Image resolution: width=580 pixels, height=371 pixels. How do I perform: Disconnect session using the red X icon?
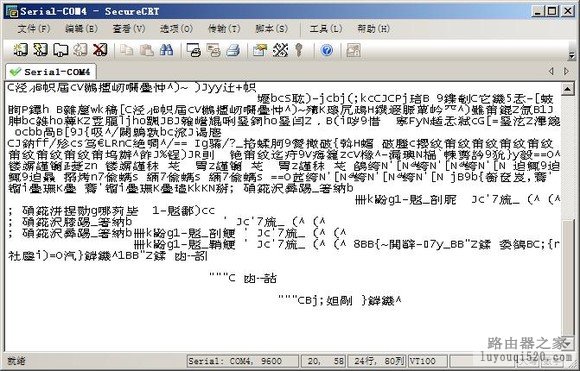tap(100, 50)
